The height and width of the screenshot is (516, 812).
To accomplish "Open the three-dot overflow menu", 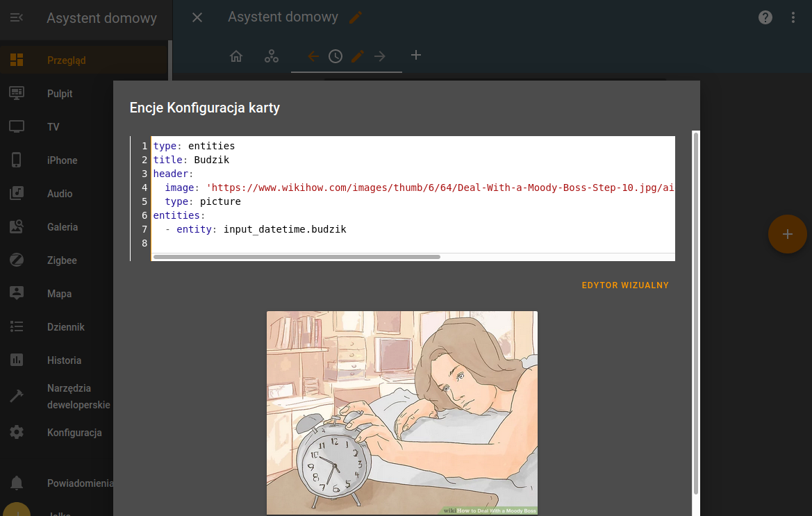I will coord(793,17).
